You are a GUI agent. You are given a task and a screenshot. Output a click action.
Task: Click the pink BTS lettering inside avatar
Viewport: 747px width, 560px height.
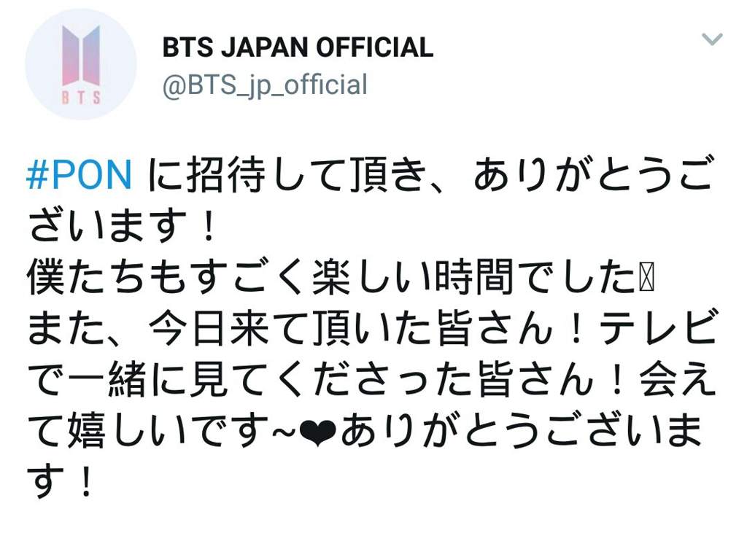[82, 97]
